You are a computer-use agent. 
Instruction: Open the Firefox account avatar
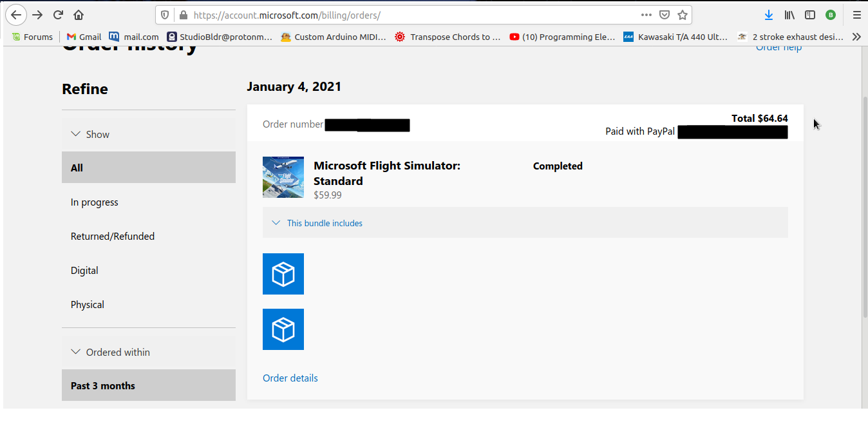coord(831,15)
